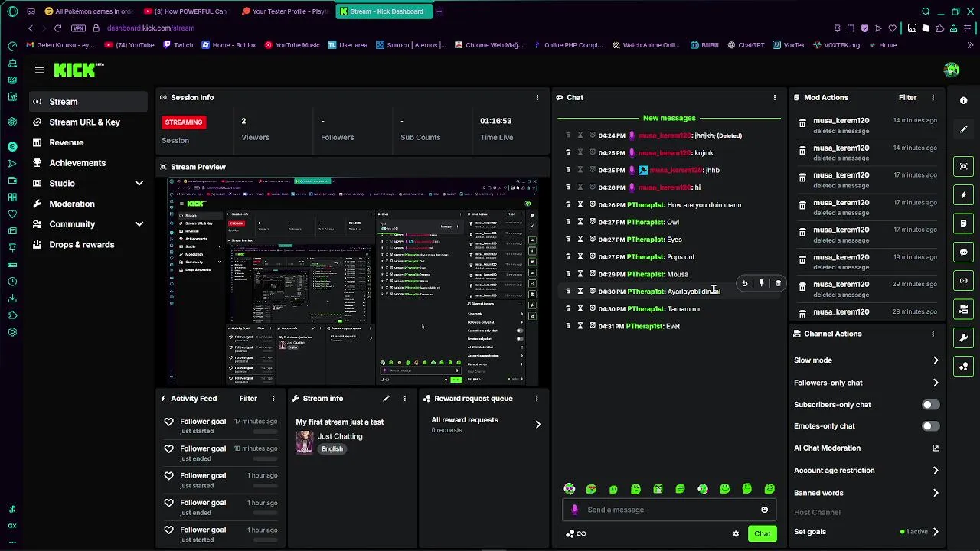This screenshot has width=980, height=551.
Task: Open chat settings gear next to Chat button
Action: 736,533
